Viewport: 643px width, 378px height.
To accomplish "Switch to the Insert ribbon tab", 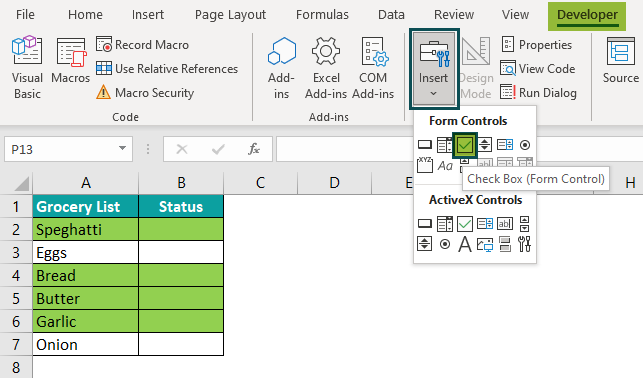I will (x=148, y=15).
